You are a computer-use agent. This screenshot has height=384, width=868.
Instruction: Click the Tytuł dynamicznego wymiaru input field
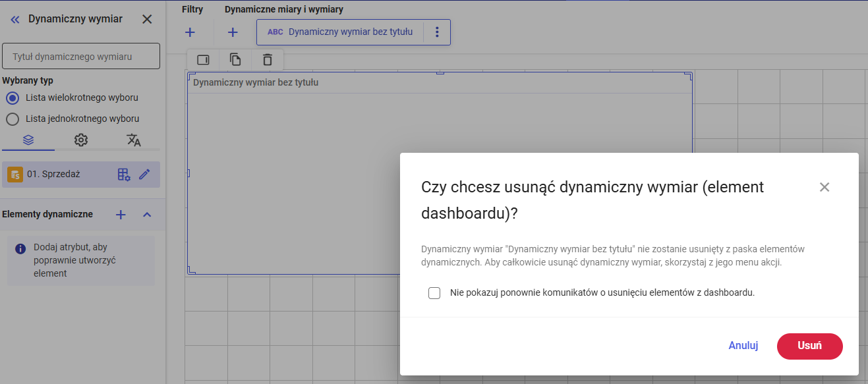[x=81, y=57]
